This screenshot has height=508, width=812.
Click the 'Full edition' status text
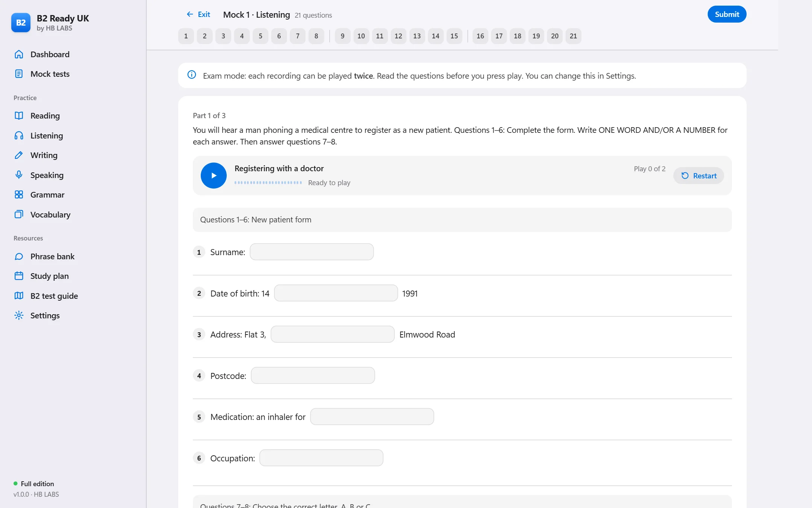coord(37,484)
